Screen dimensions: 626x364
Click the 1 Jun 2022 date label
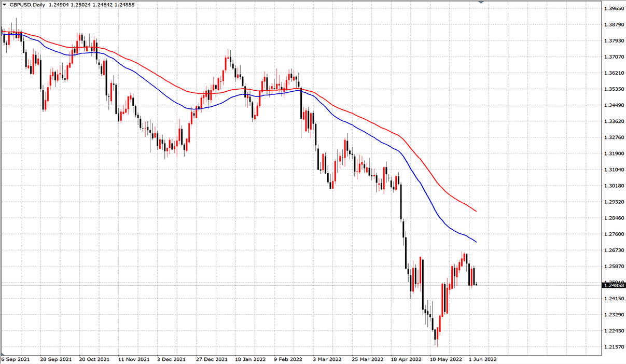[482, 359]
